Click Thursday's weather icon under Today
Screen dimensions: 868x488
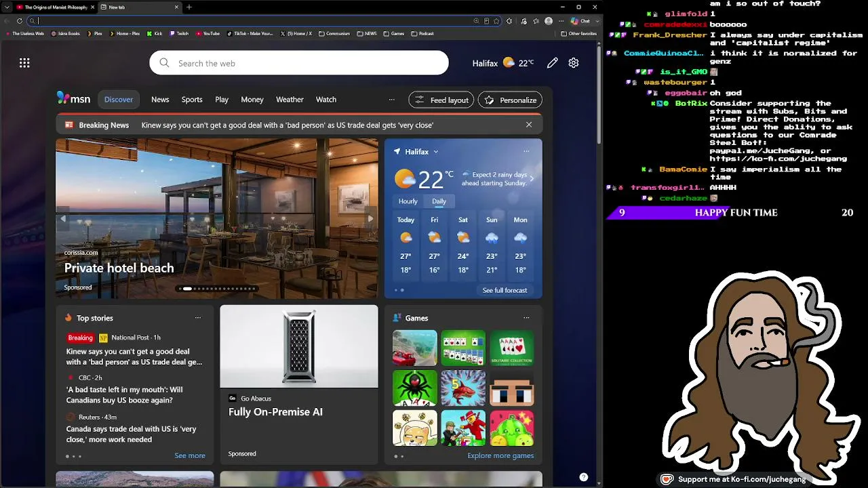(x=406, y=237)
